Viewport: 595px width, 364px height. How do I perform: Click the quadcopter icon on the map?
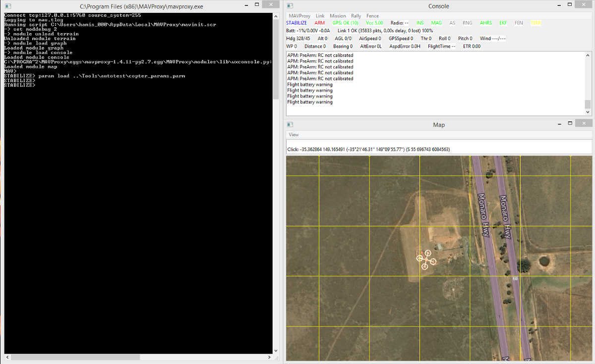[x=426, y=260]
